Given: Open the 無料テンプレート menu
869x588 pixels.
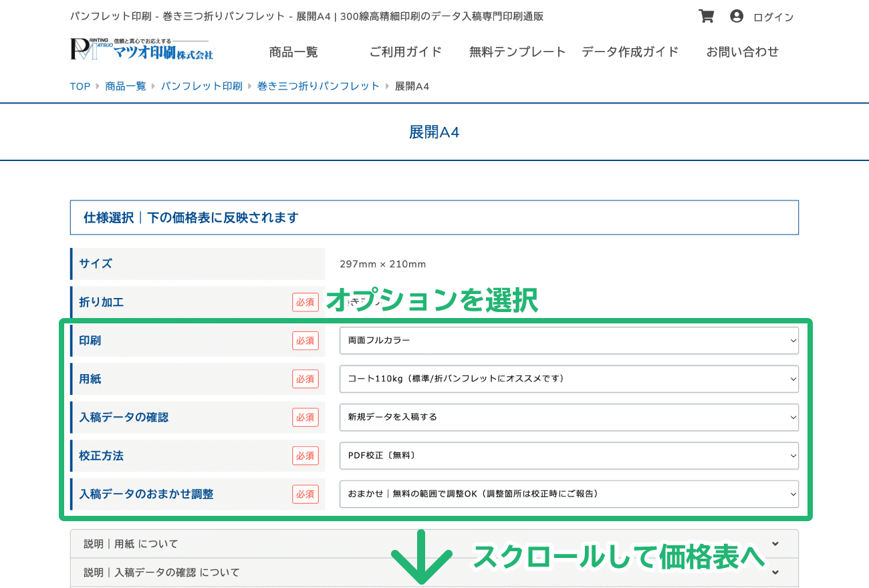Looking at the screenshot, I should 516,51.
